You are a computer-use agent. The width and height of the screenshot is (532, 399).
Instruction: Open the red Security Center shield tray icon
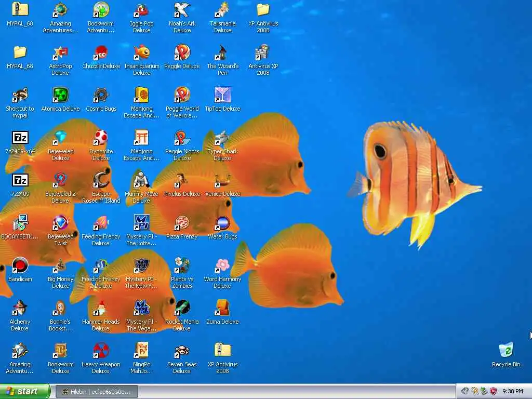494,392
